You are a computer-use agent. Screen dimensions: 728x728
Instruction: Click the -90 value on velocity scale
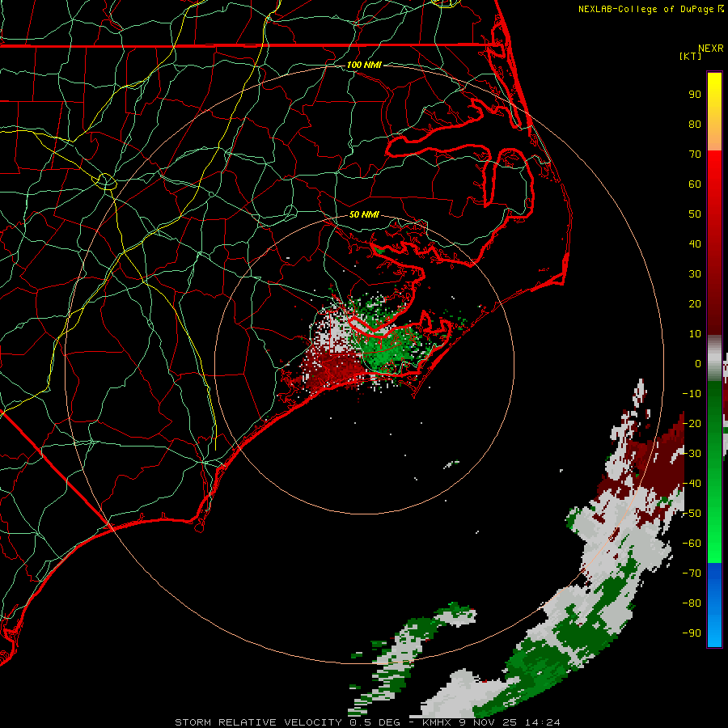[x=692, y=633]
